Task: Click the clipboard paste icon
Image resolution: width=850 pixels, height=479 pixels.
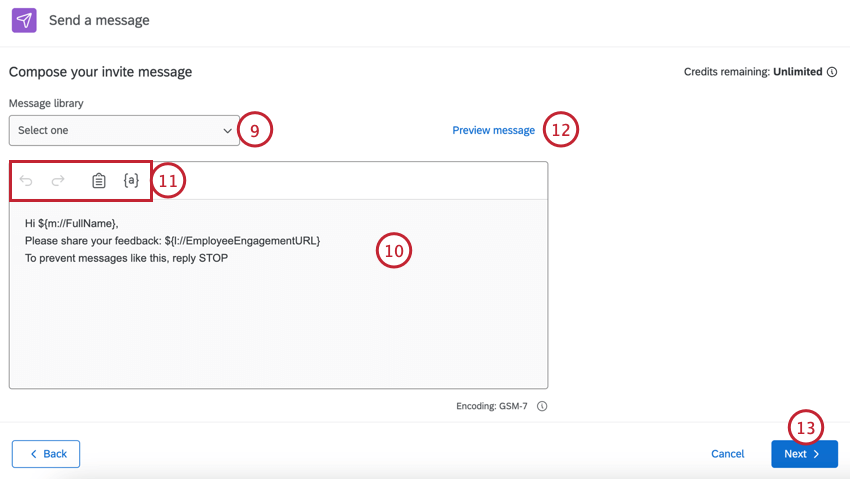Action: [x=99, y=180]
